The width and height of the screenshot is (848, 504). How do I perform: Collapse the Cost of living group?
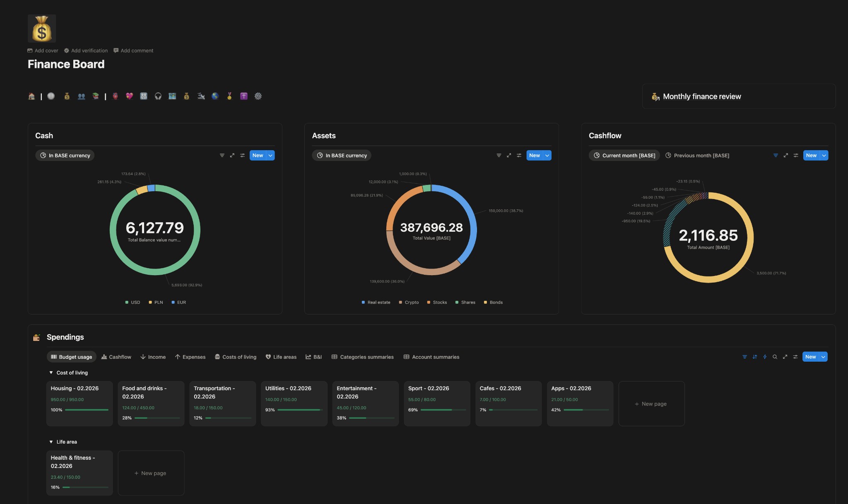[51, 372]
